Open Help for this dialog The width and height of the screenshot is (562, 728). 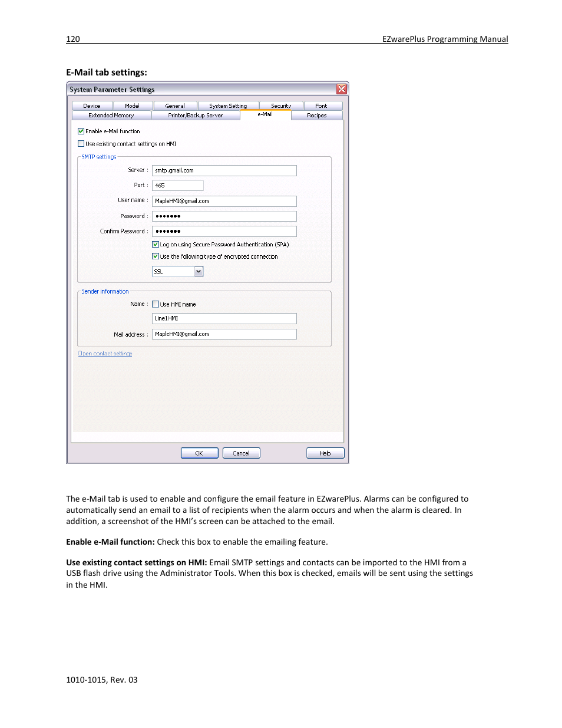coord(325,453)
